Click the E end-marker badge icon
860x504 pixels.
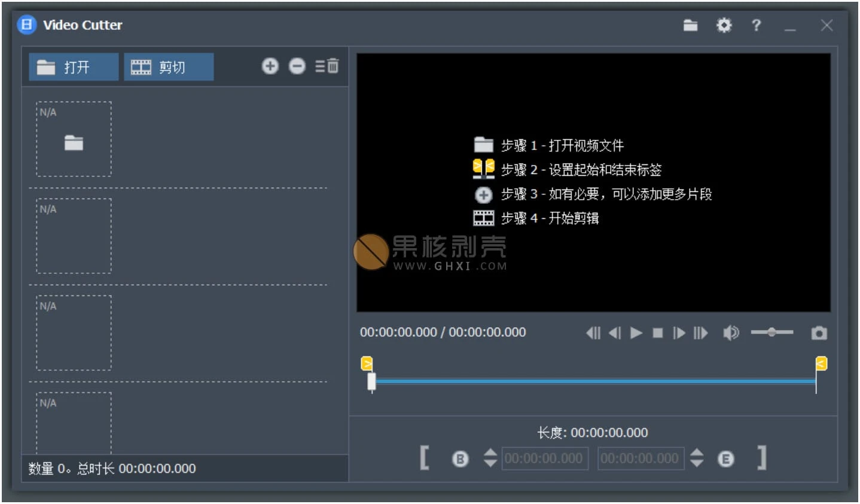[724, 459]
